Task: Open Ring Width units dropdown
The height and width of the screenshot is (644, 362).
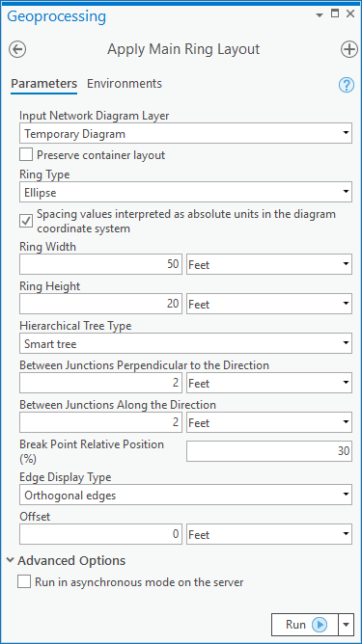Action: [x=269, y=264]
